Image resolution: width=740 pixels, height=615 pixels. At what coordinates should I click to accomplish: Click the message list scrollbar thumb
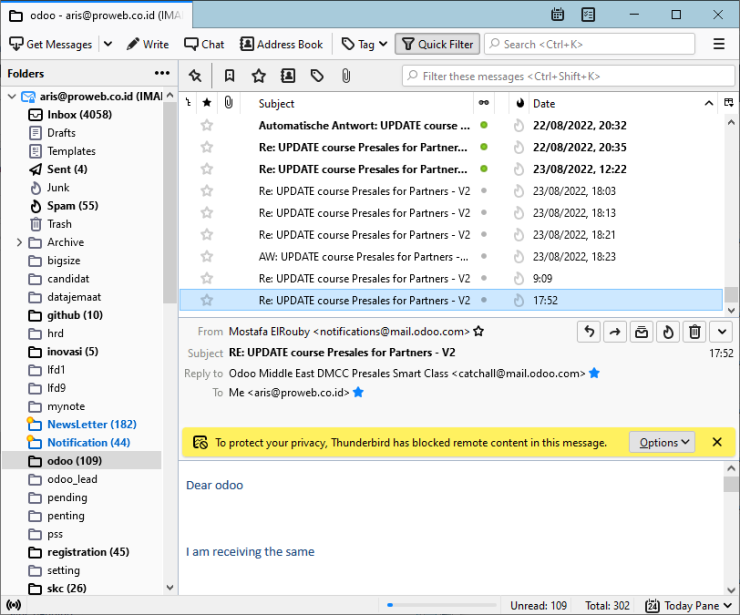tap(731, 295)
